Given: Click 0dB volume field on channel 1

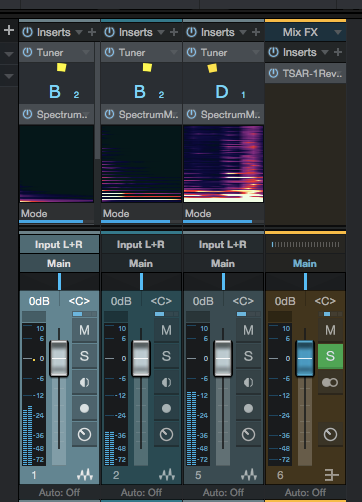Looking at the screenshot, I should pyautogui.click(x=39, y=301).
